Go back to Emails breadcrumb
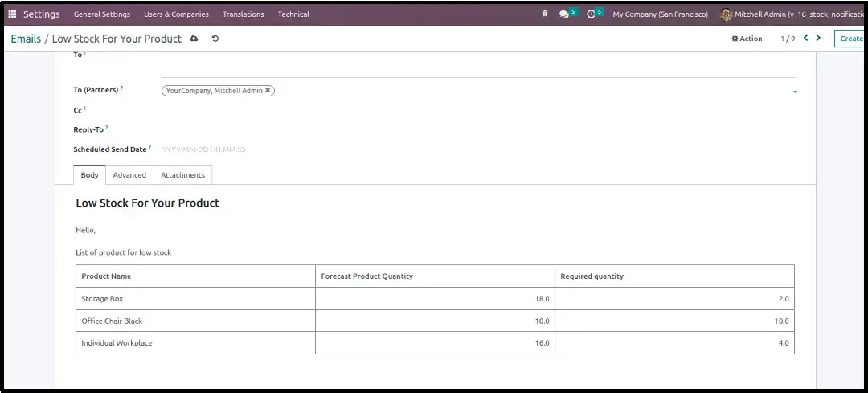This screenshot has height=393, width=868. [x=26, y=39]
